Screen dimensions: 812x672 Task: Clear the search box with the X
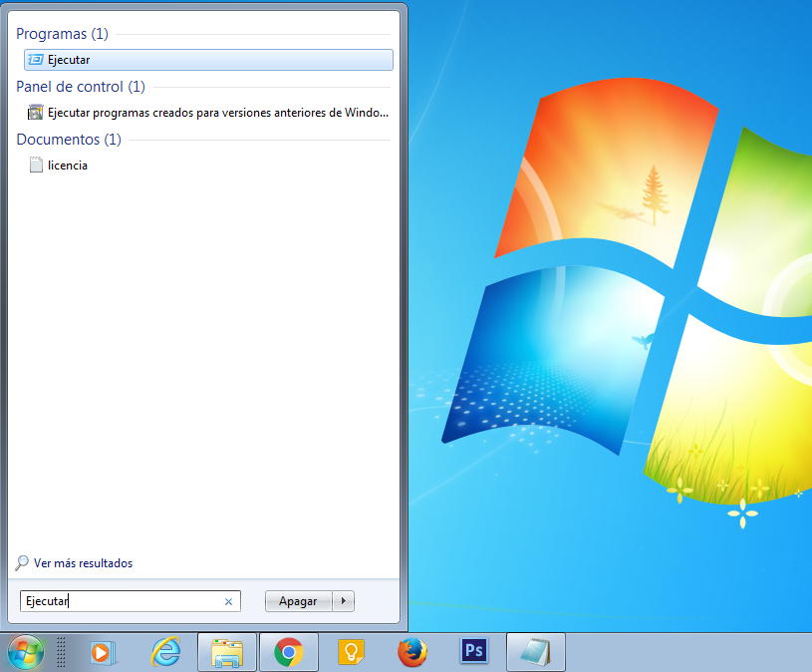pyautogui.click(x=228, y=601)
